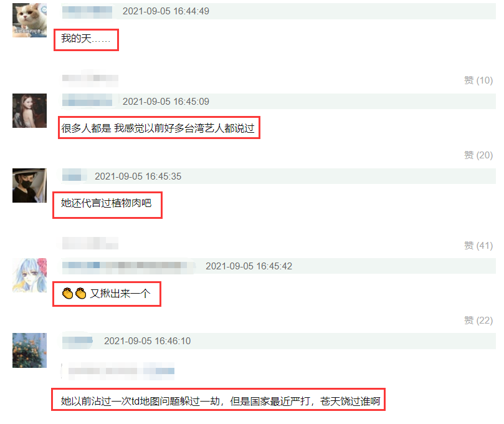
Task: Like the comment with 赞 (20)
Action: [478, 155]
